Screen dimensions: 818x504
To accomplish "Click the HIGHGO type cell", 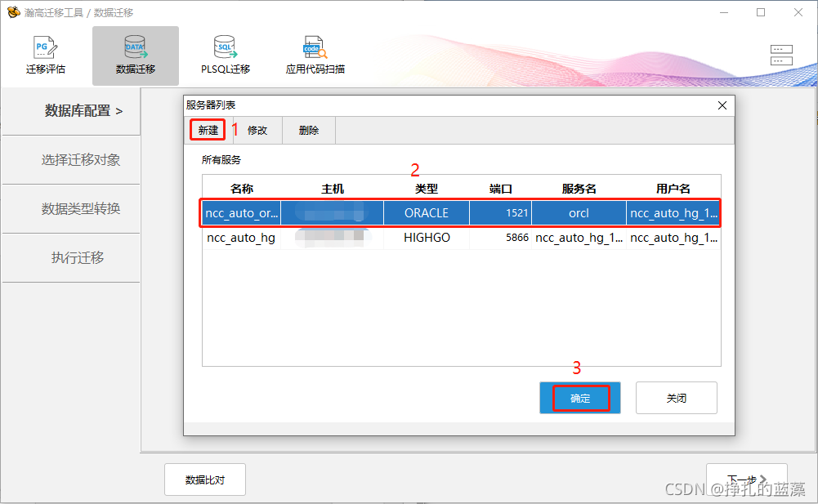I will (427, 238).
